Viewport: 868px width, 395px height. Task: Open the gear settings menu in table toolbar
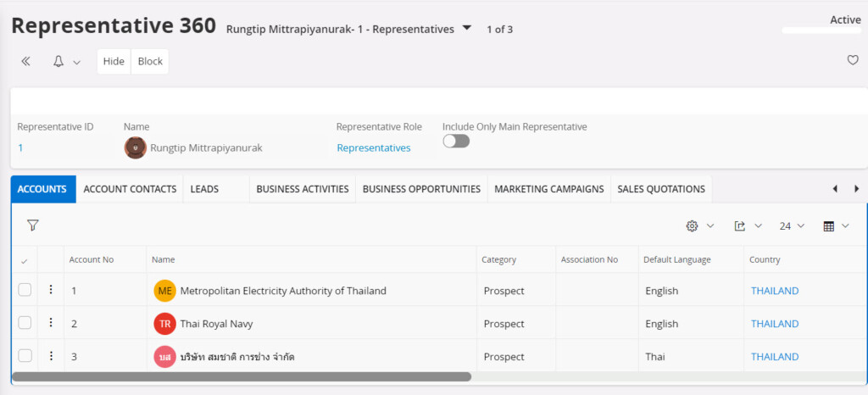[692, 226]
